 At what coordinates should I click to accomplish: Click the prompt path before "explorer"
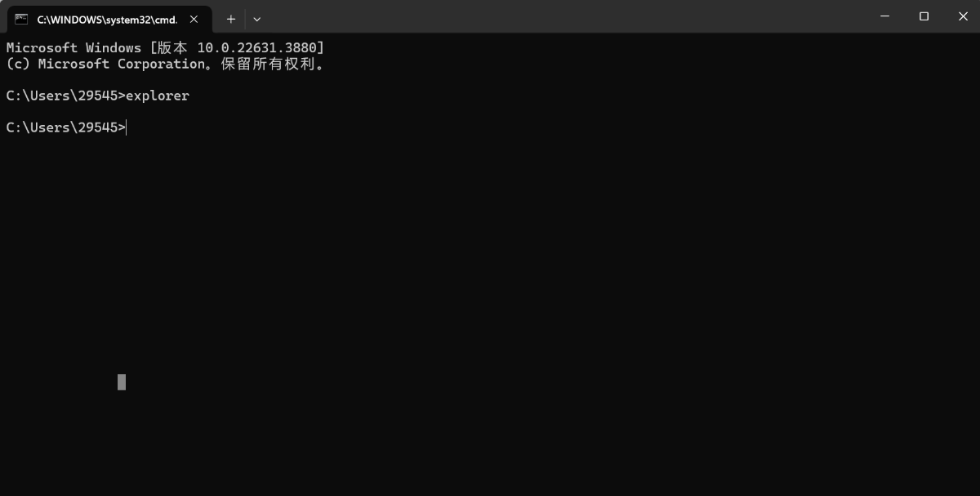65,96
